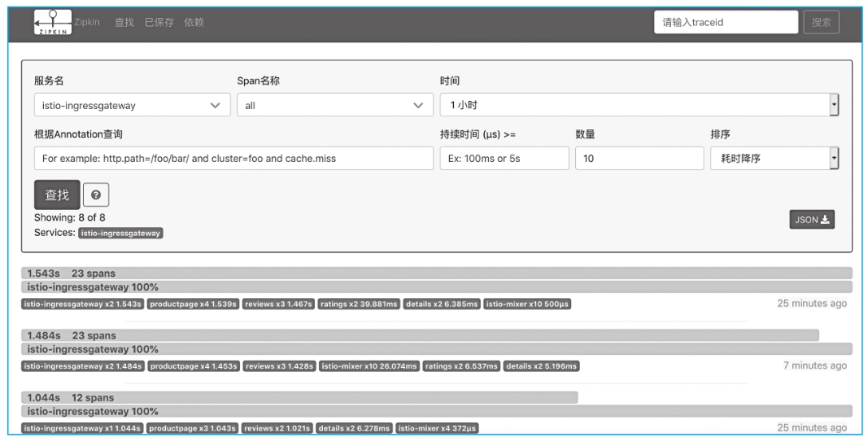Click the reviews x3 1.467s service tag
868x442 pixels.
pos(278,304)
